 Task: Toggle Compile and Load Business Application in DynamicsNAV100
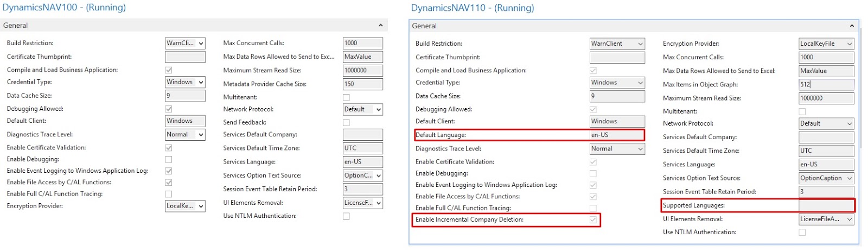[169, 70]
